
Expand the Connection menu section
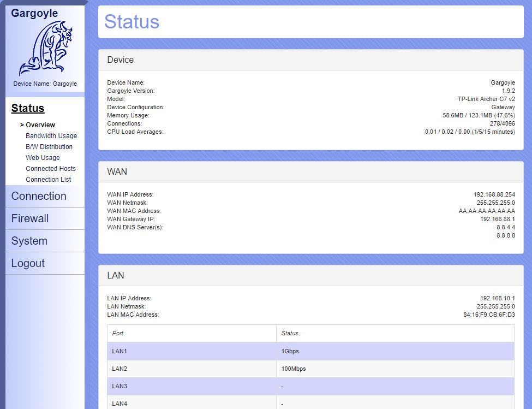pos(39,196)
